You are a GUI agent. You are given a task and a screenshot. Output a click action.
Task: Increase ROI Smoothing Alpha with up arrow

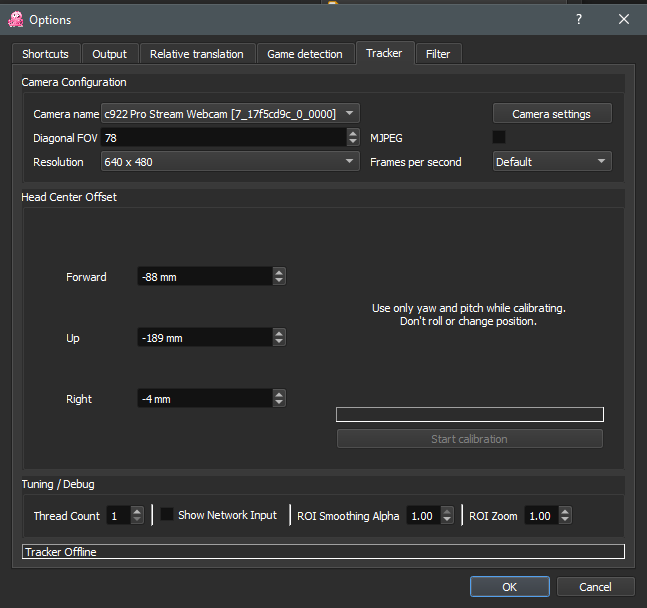447,511
